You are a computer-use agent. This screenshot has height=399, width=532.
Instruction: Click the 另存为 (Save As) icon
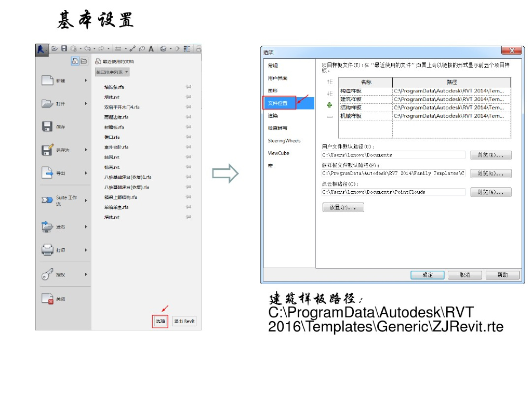click(x=47, y=149)
